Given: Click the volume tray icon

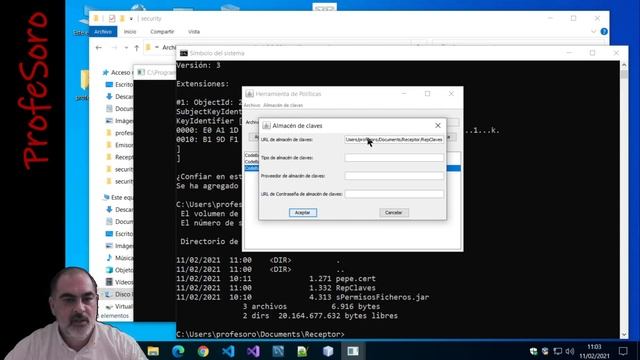Looking at the screenshot, I should click(x=570, y=351).
